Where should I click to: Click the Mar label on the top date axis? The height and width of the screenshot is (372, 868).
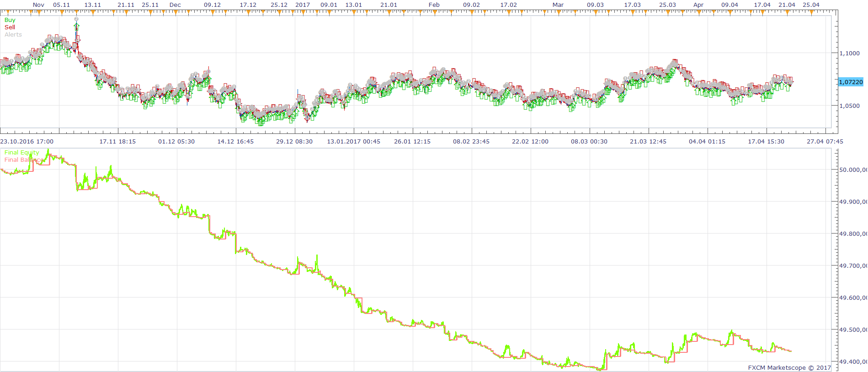coord(558,5)
